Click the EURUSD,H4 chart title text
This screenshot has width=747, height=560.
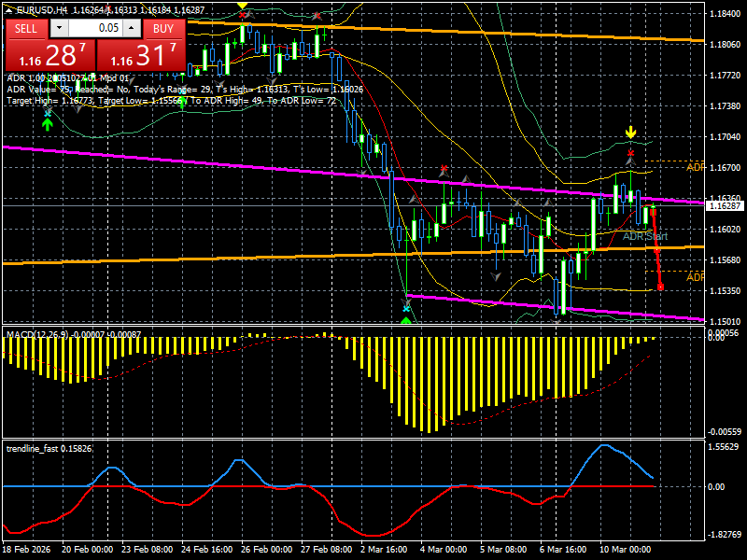point(41,10)
